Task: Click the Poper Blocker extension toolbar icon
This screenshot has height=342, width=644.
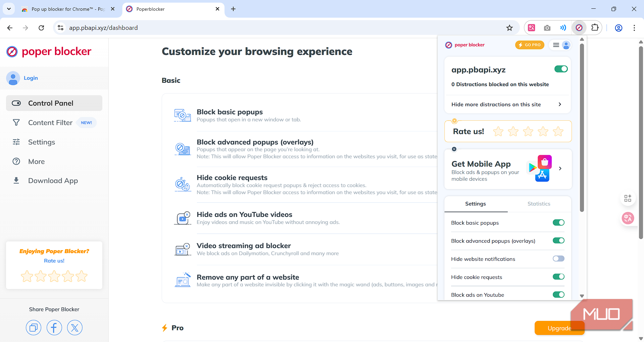Action: point(579,28)
